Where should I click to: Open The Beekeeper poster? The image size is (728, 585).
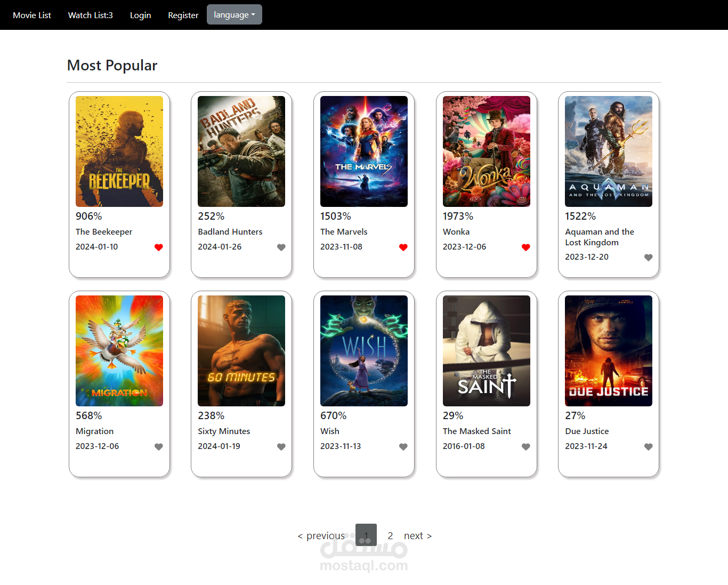(119, 151)
